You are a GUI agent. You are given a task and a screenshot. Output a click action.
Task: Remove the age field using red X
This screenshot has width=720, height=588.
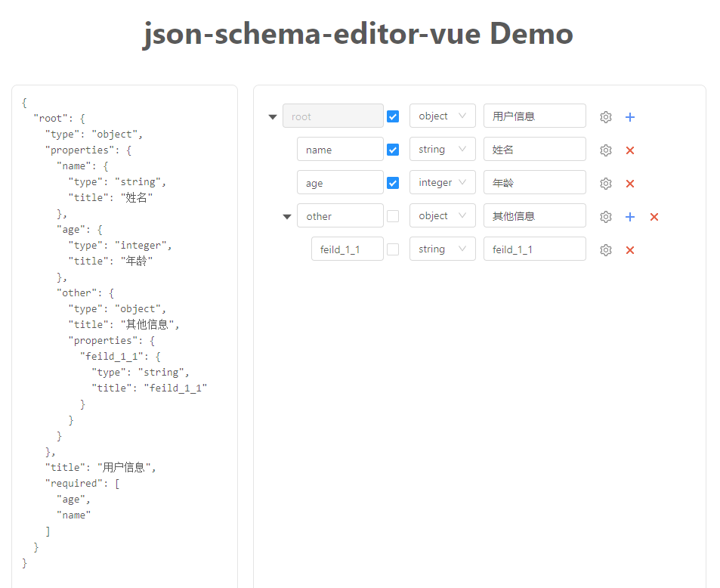click(x=630, y=184)
